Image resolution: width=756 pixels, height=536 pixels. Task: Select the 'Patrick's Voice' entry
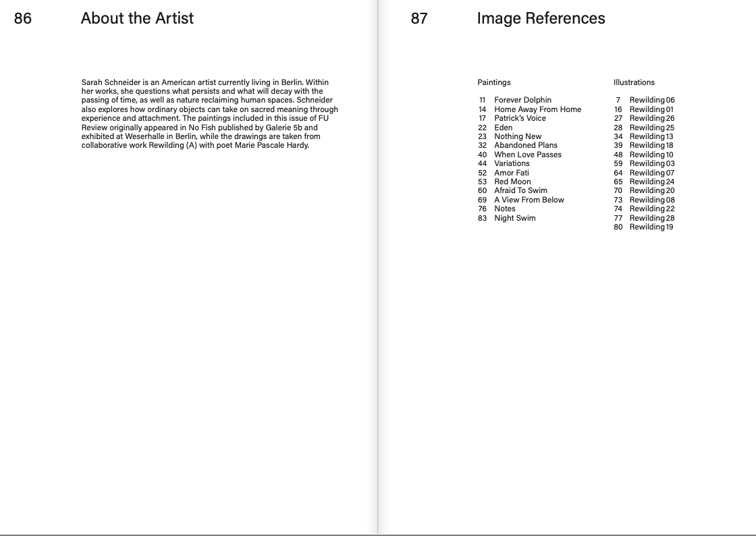pos(520,118)
